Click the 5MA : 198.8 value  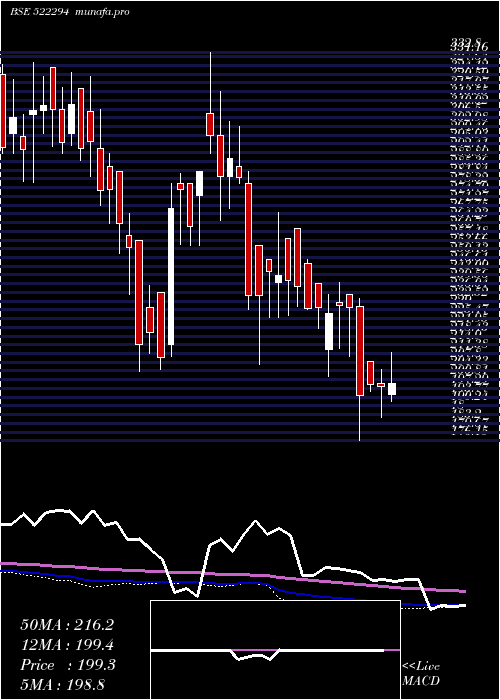pos(62,684)
